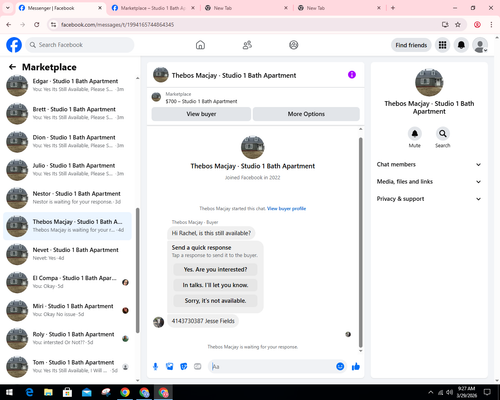Screen dimensions: 500x400
Task: Go back in browser history
Action: (x=9, y=25)
